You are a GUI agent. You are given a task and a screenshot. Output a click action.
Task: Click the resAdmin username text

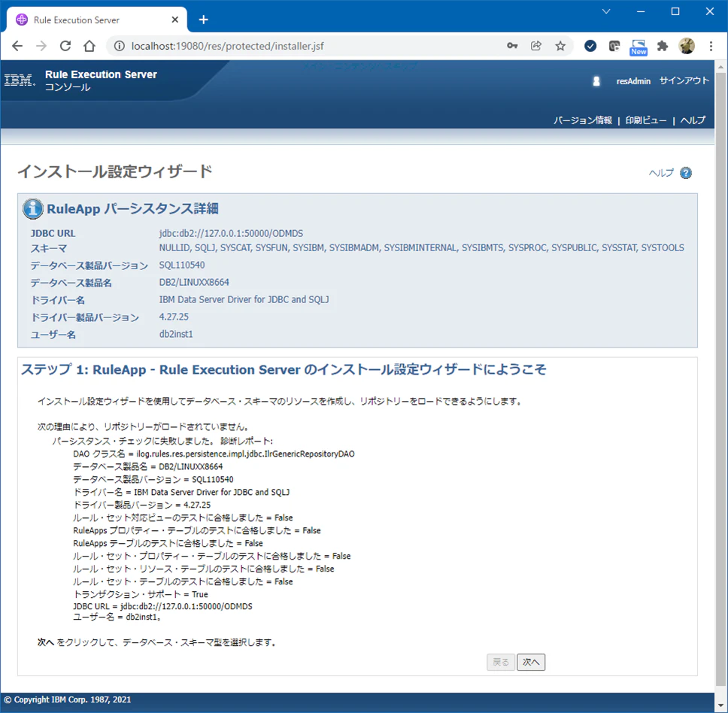(633, 81)
